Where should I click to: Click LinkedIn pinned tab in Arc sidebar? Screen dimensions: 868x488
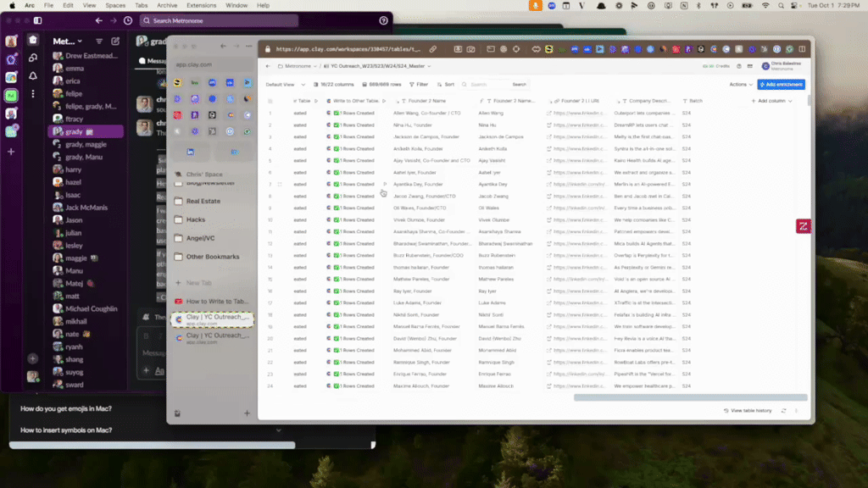(190, 152)
